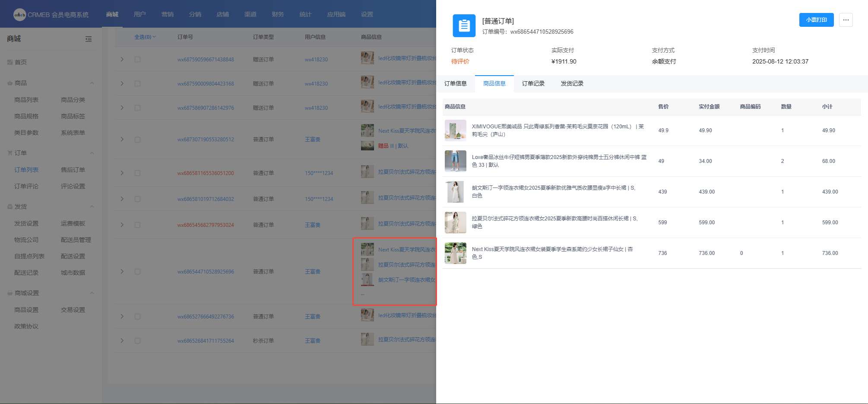Switch to the 订单信息 tab
The height and width of the screenshot is (404, 868).
(x=455, y=83)
